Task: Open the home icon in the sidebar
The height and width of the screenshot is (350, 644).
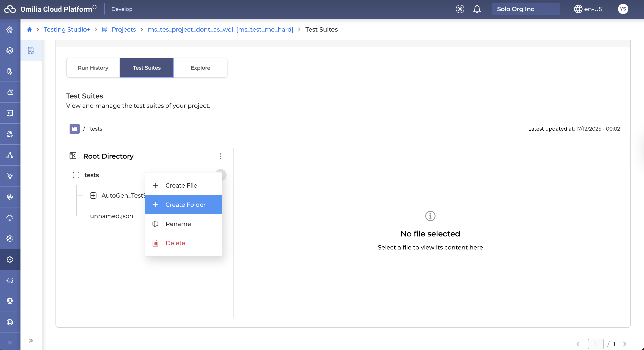Action: (10, 29)
